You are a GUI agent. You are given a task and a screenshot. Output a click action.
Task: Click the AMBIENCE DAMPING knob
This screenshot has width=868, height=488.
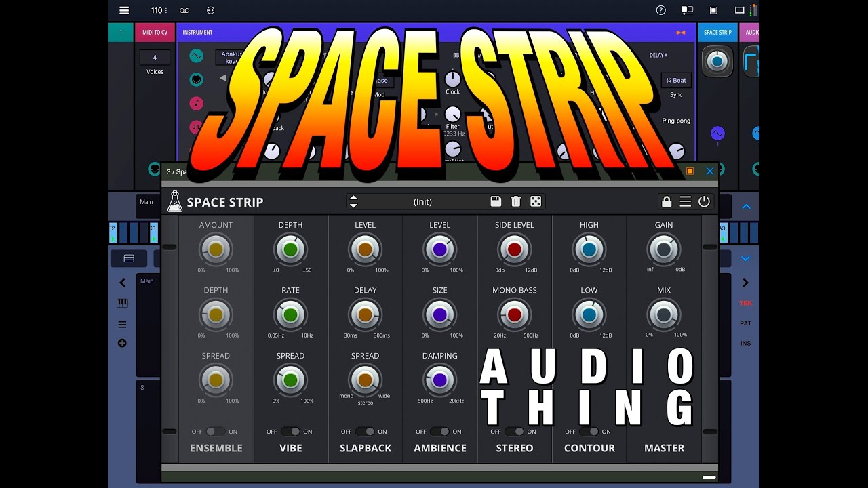[439, 380]
